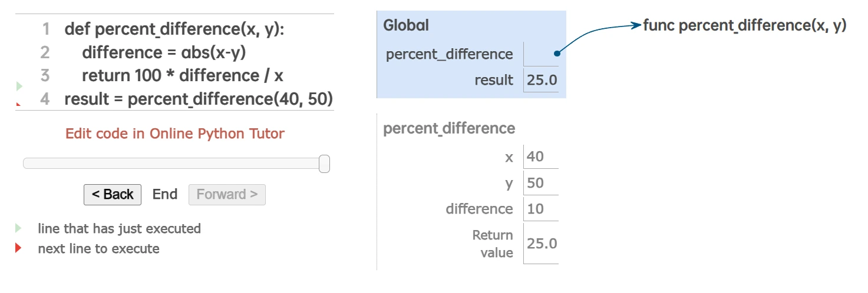
Task: Click the red arrow beside line 4
Action: tap(18, 104)
